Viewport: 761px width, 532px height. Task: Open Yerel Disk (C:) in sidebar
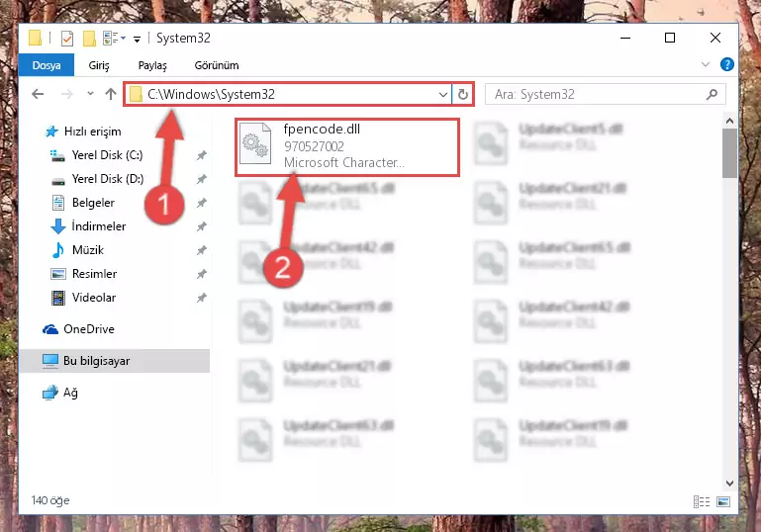point(107,155)
